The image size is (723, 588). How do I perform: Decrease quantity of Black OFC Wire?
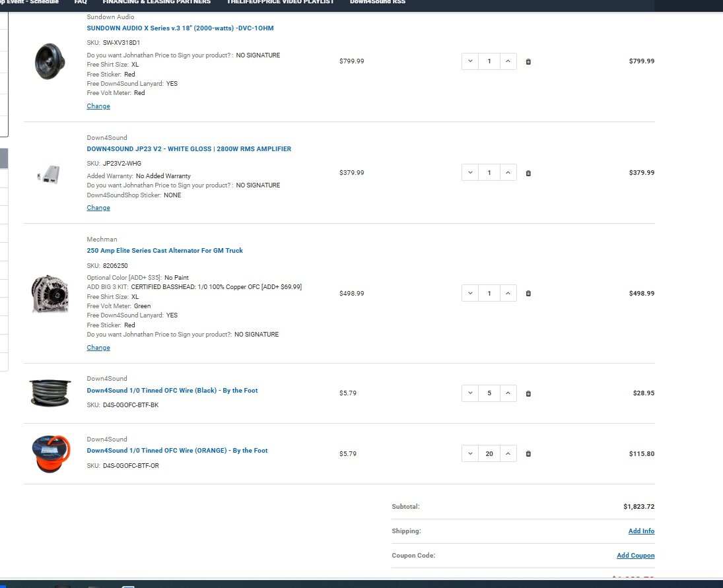[470, 393]
